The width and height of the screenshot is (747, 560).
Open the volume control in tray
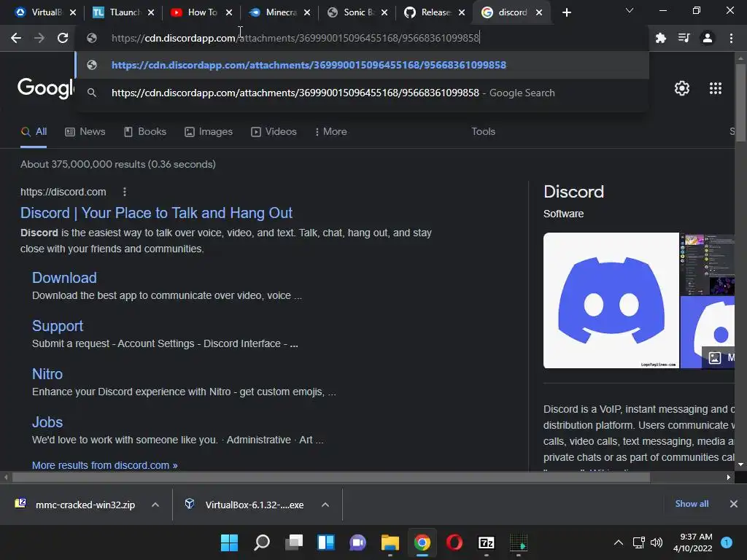coord(657,542)
